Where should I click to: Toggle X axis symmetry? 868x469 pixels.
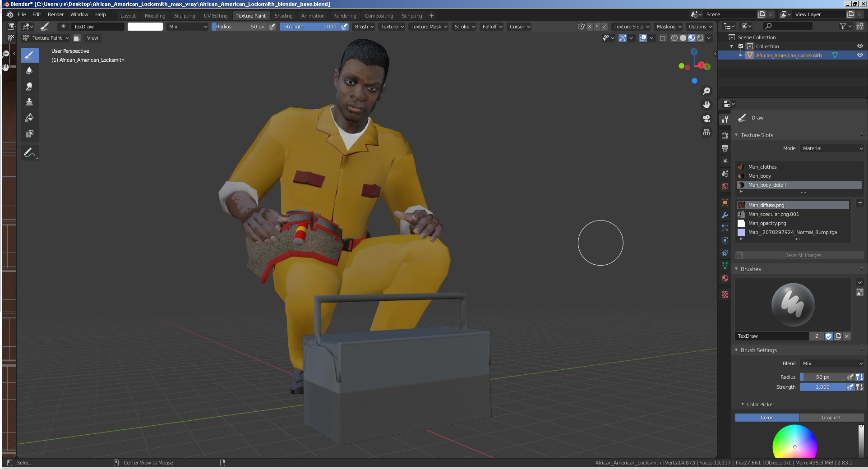tap(589, 27)
